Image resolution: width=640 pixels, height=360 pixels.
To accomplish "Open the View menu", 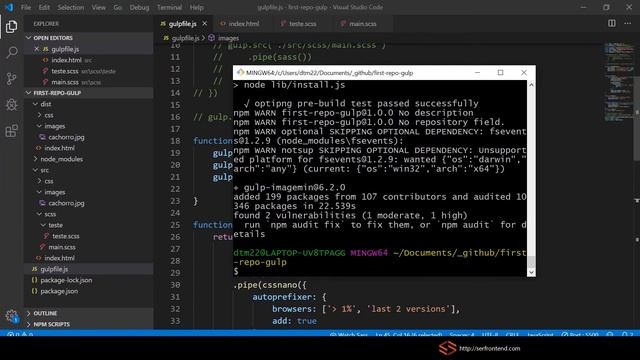I will (x=98, y=7).
